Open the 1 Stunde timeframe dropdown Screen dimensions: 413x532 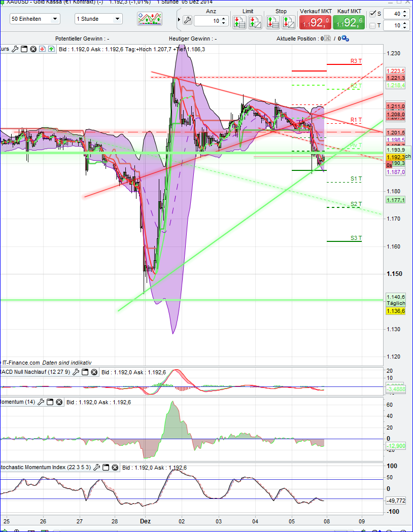(x=98, y=18)
